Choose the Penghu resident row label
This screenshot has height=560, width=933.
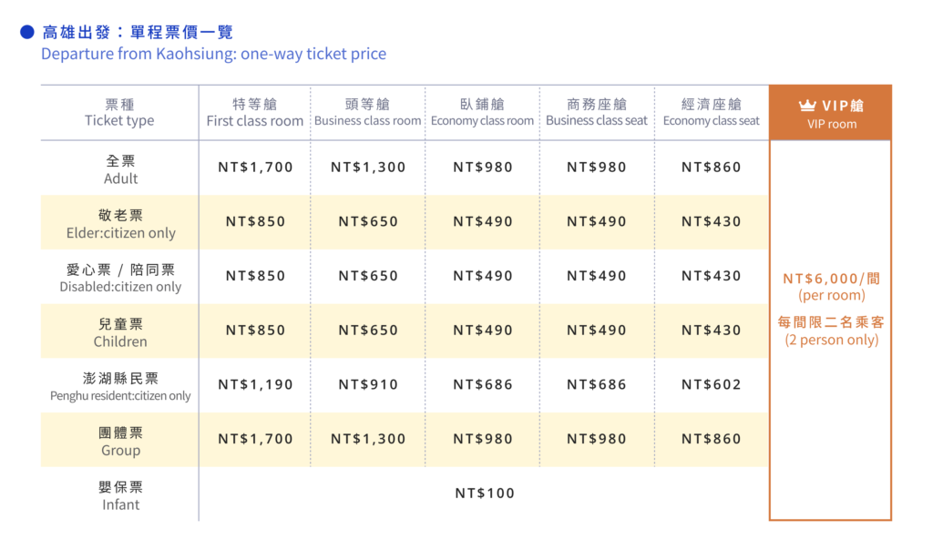120,386
